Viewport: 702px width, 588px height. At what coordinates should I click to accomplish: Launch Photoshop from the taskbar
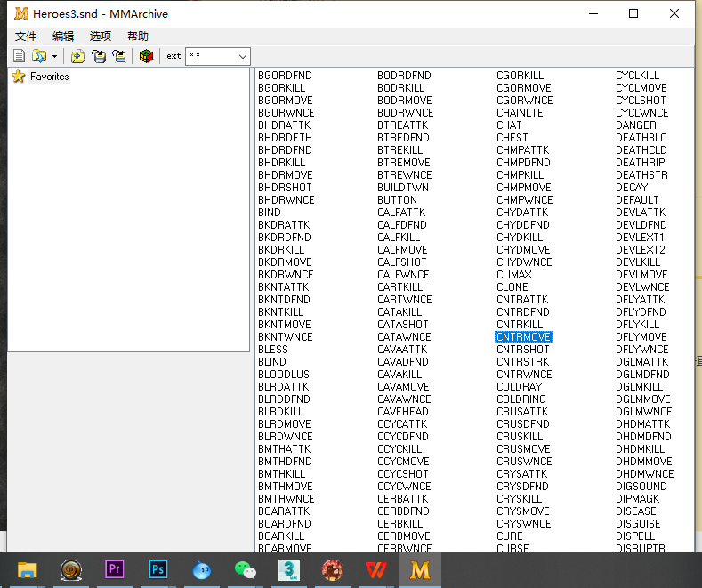(x=157, y=569)
